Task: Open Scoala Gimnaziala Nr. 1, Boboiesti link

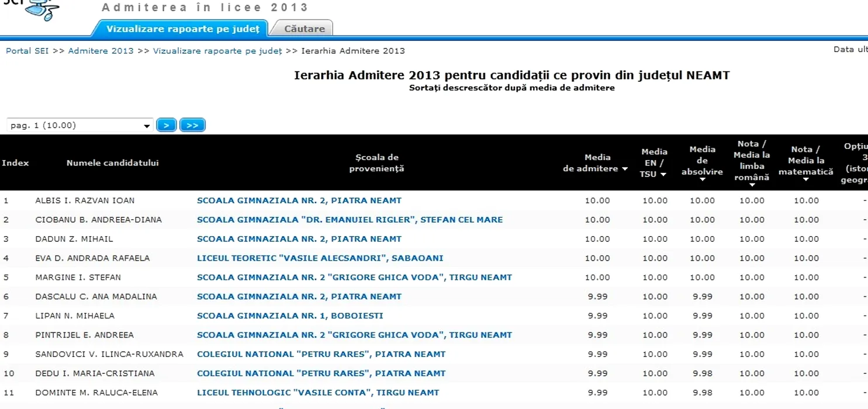Action: pos(290,316)
